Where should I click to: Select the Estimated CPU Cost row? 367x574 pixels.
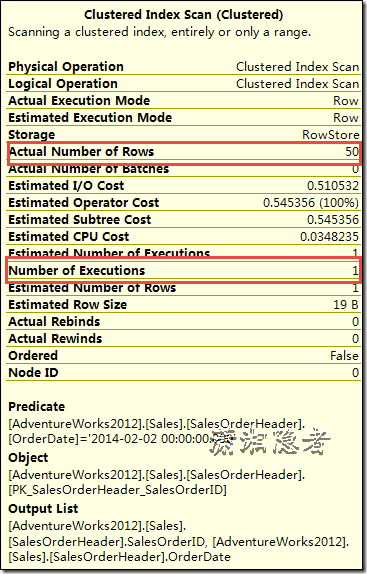point(183,236)
